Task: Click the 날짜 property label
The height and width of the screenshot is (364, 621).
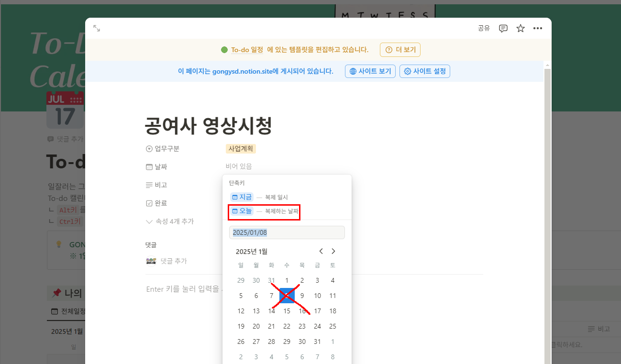Action: (x=156, y=167)
